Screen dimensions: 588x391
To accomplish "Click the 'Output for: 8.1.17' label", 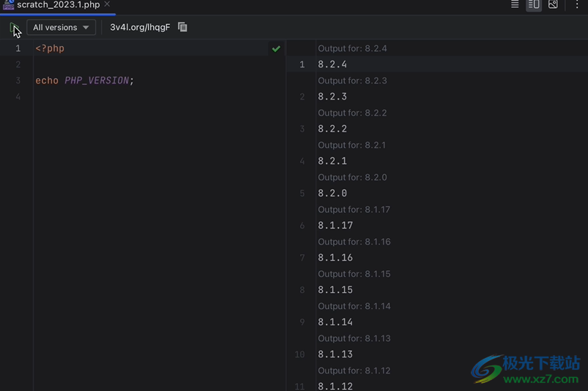I will [x=354, y=209].
